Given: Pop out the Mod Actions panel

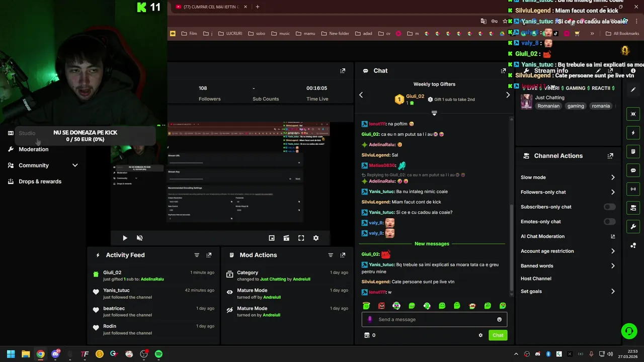Looking at the screenshot, I should click(343, 255).
